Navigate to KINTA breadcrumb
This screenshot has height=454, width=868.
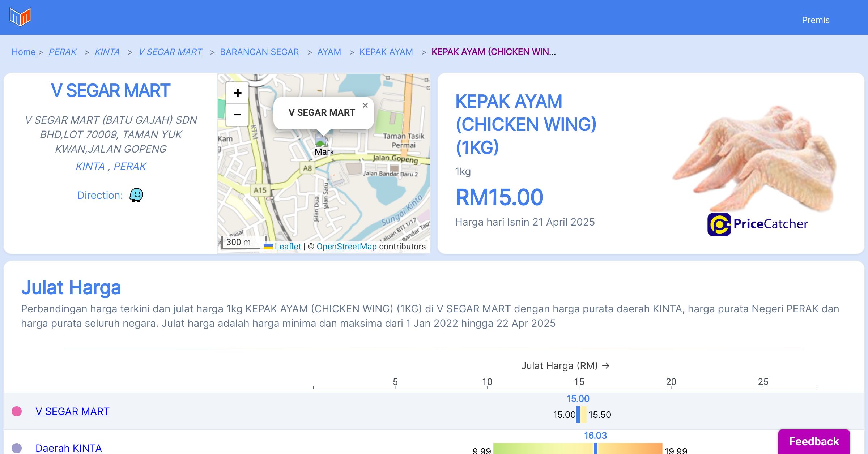point(107,52)
